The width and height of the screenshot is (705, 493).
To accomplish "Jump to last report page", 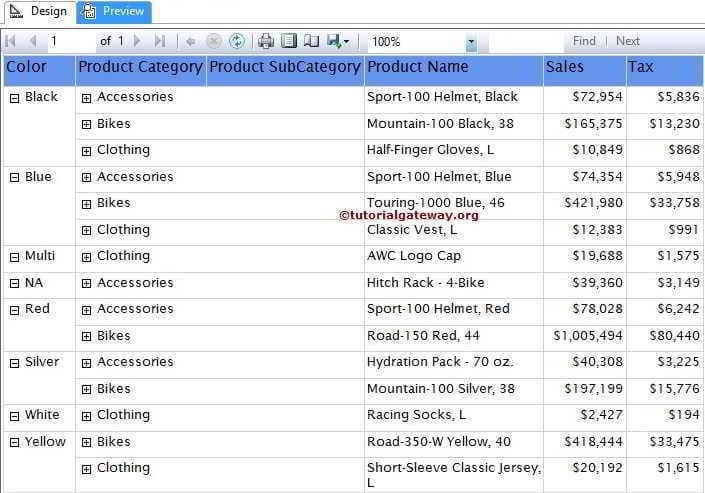I will pos(160,41).
